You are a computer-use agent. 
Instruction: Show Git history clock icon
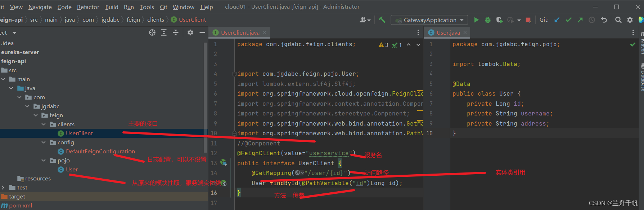pyautogui.click(x=592, y=20)
